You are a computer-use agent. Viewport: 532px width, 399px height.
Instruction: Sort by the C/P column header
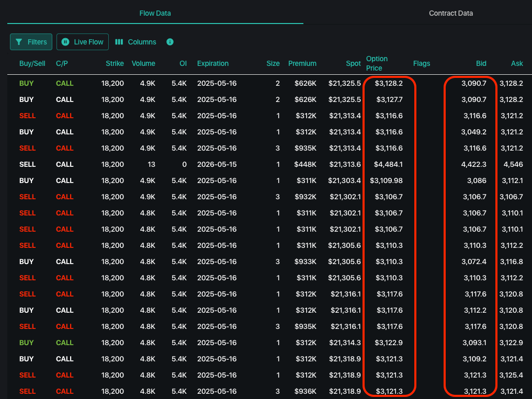pos(62,63)
